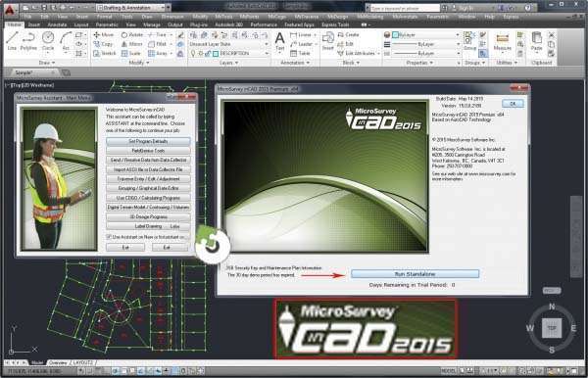Click DESCRIPTION layer color swatch
This screenshot has width=588, height=378.
pos(216,54)
